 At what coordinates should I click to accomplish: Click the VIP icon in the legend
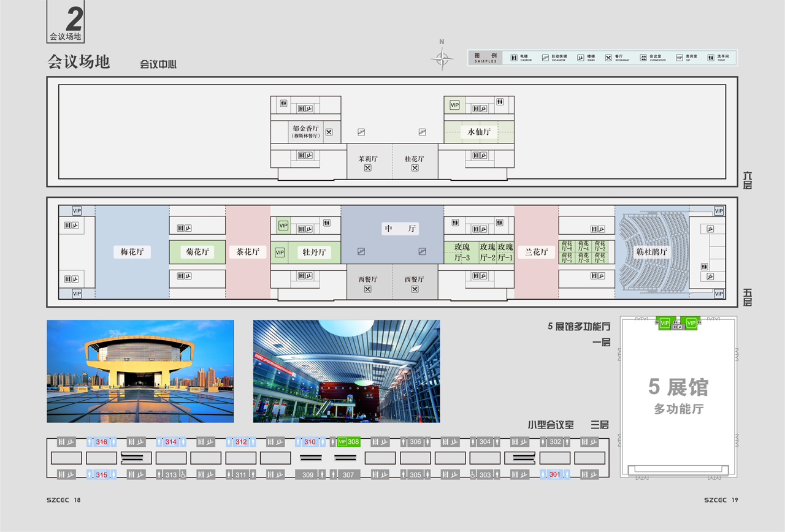tap(679, 58)
